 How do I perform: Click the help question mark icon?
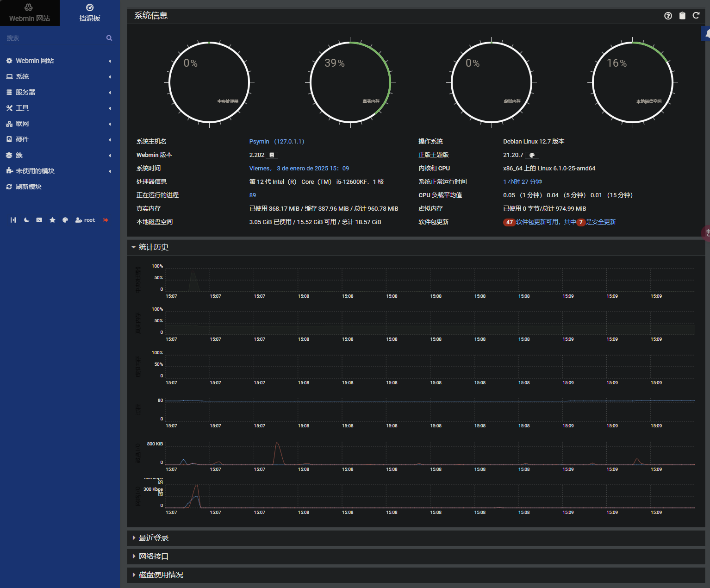point(668,16)
